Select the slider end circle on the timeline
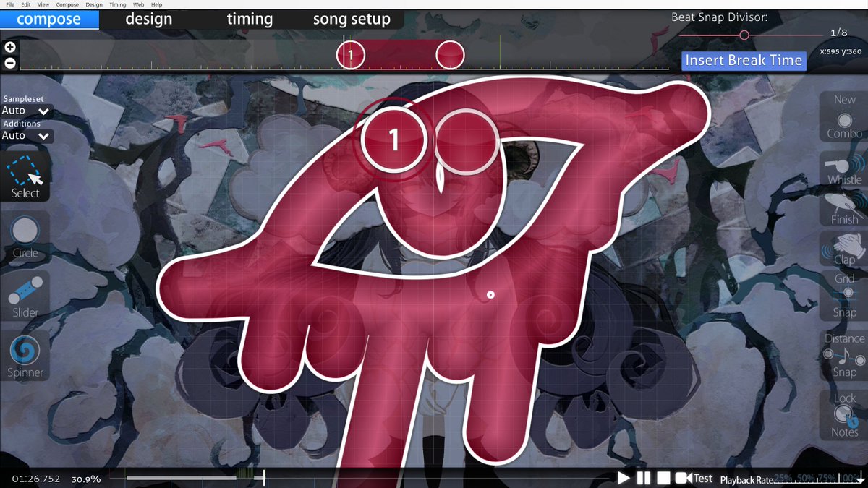This screenshot has height=488, width=868. 450,55
